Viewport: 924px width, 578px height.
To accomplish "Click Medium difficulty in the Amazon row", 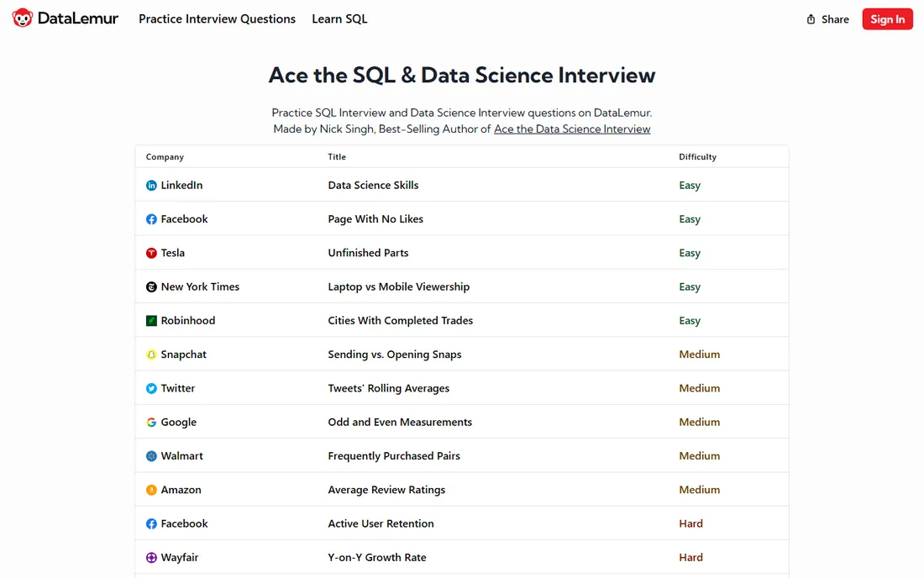I will tap(700, 490).
